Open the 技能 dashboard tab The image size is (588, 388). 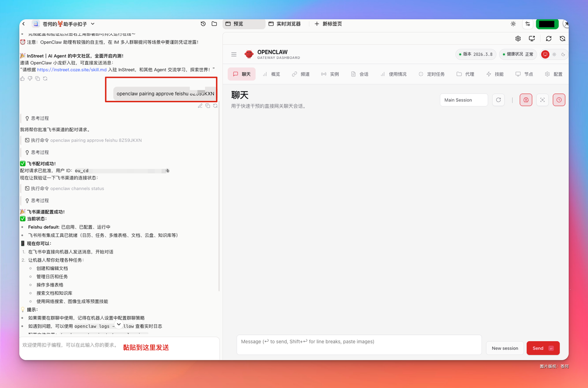(x=495, y=74)
